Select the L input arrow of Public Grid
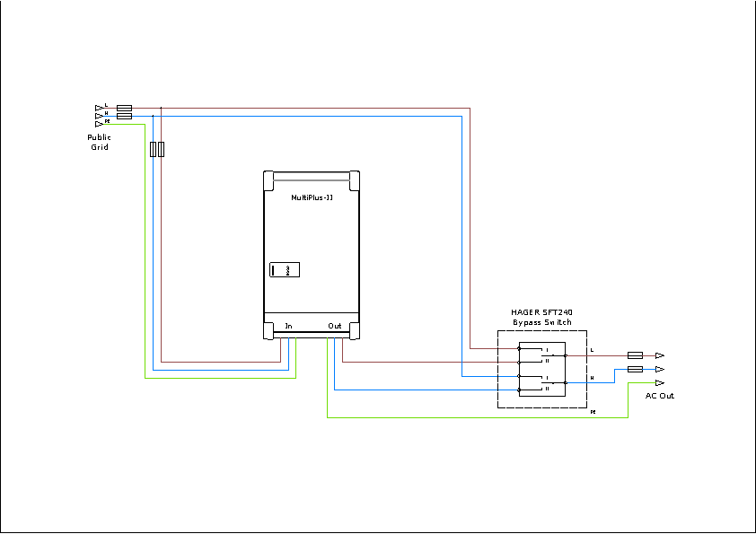 pyautogui.click(x=98, y=108)
